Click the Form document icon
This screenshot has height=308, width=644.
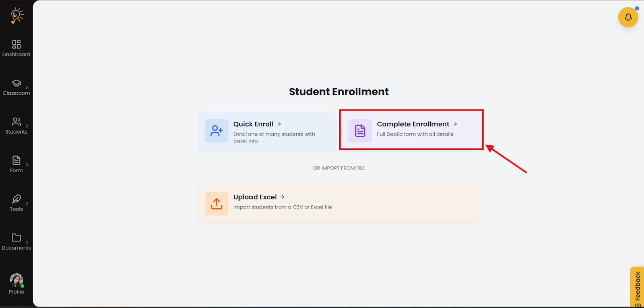tap(17, 160)
